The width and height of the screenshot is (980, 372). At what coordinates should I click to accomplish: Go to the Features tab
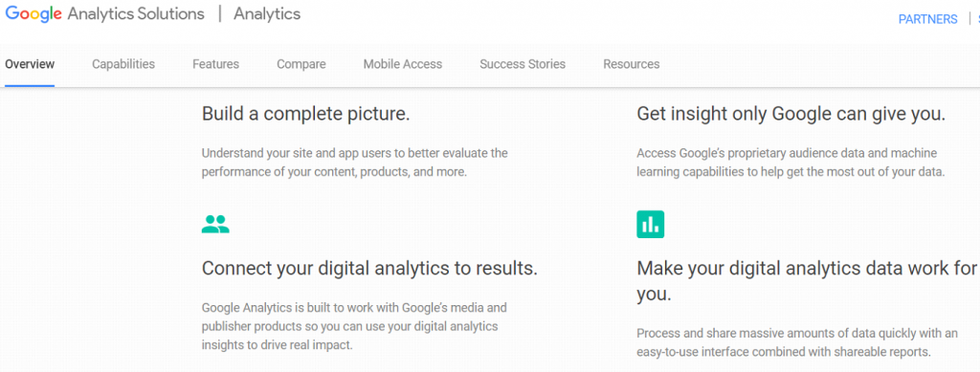(x=215, y=64)
